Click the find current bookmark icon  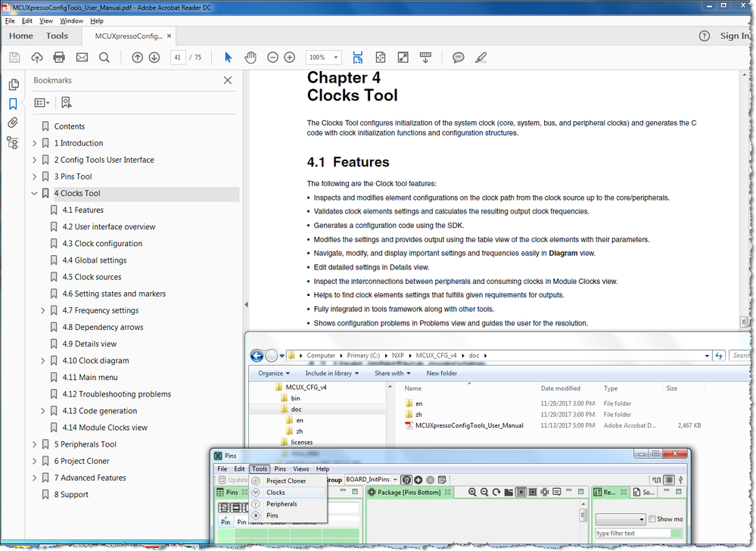(67, 103)
